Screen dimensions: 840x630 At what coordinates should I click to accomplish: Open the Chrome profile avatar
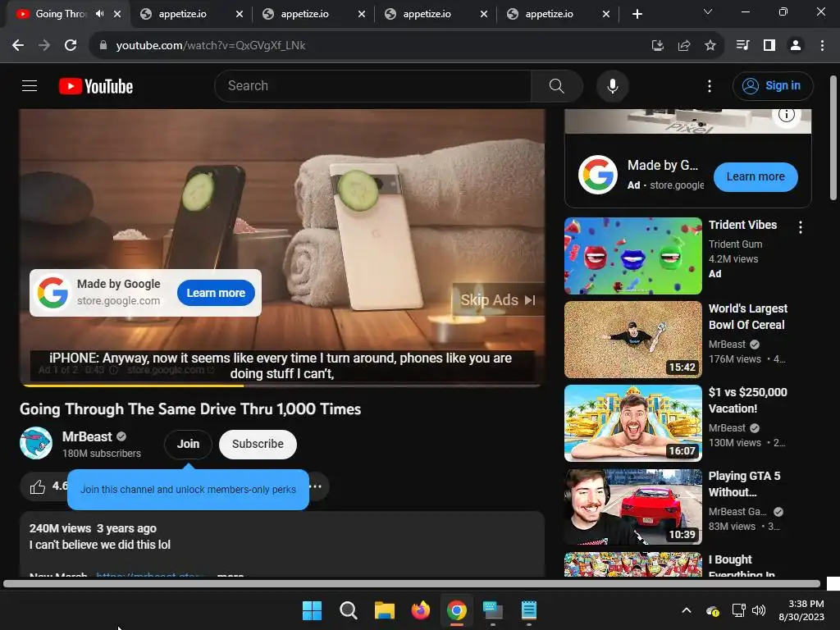click(796, 46)
